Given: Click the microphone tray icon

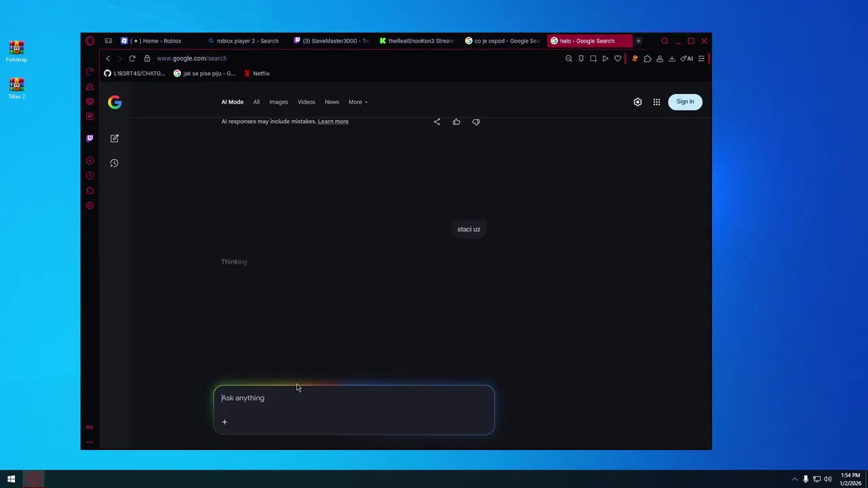Looking at the screenshot, I should pyautogui.click(x=806, y=479).
